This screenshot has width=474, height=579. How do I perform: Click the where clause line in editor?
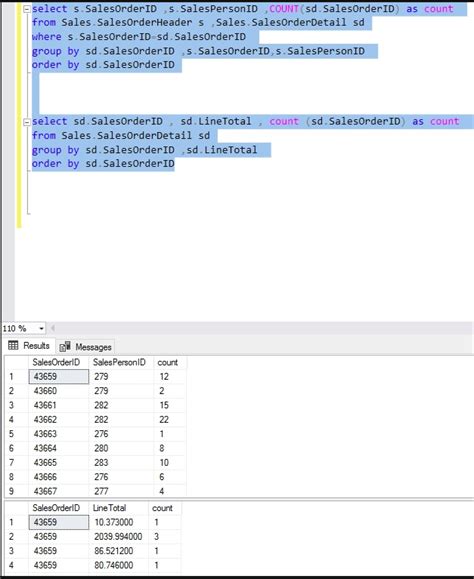(x=139, y=37)
